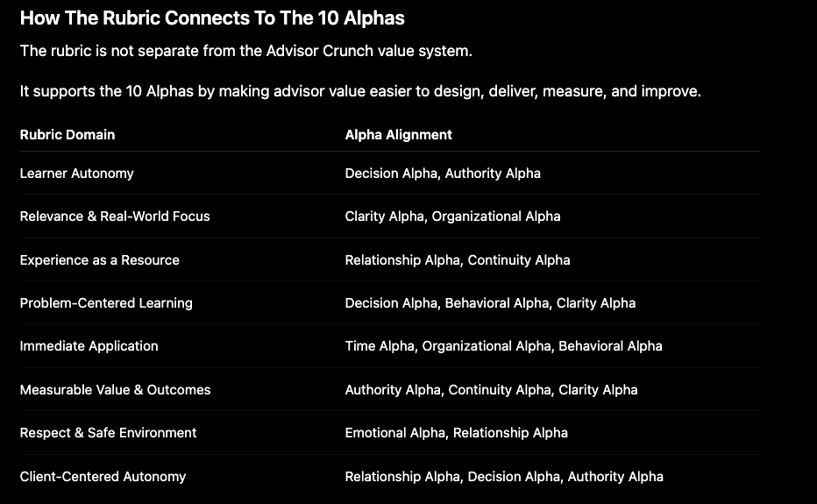The height and width of the screenshot is (504, 817).
Task: Click the heading How The Rubric Connects
Action: pyautogui.click(x=212, y=18)
